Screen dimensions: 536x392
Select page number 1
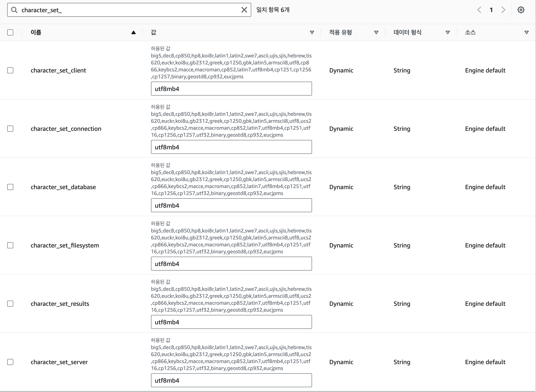[491, 10]
